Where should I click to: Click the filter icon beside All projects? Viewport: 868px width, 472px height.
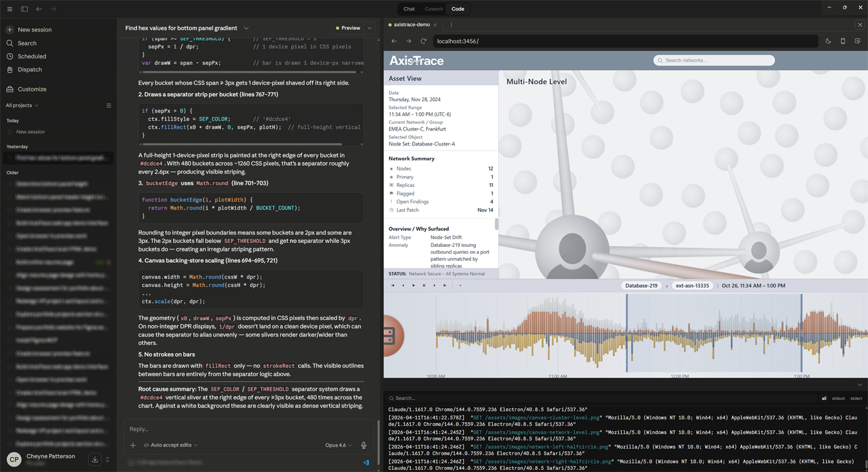pos(108,105)
